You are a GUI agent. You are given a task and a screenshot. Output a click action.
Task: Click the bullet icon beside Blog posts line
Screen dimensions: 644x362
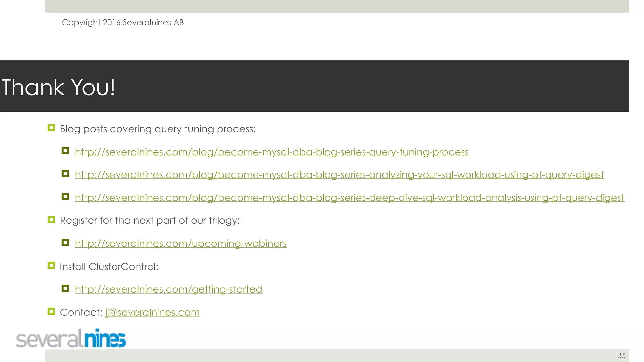pyautogui.click(x=51, y=128)
